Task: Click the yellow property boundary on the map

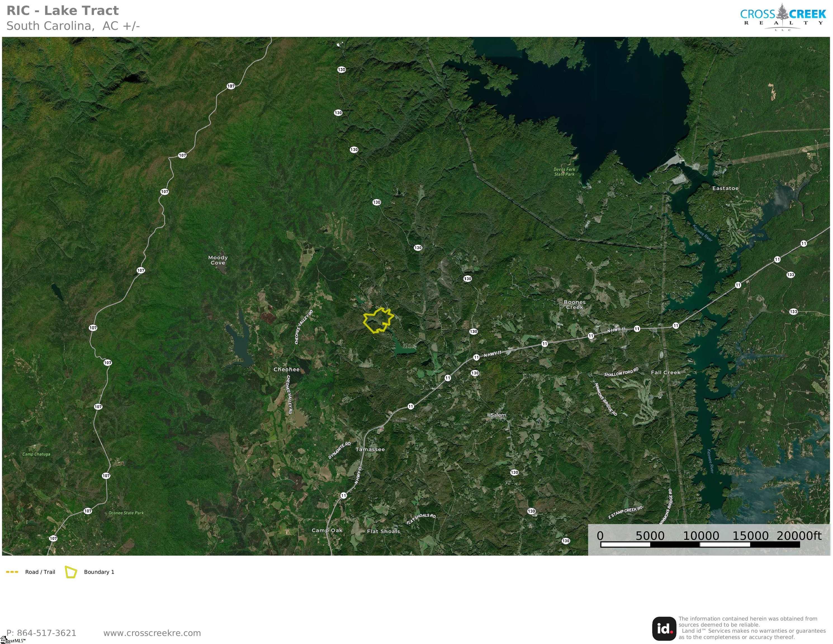Action: [378, 320]
